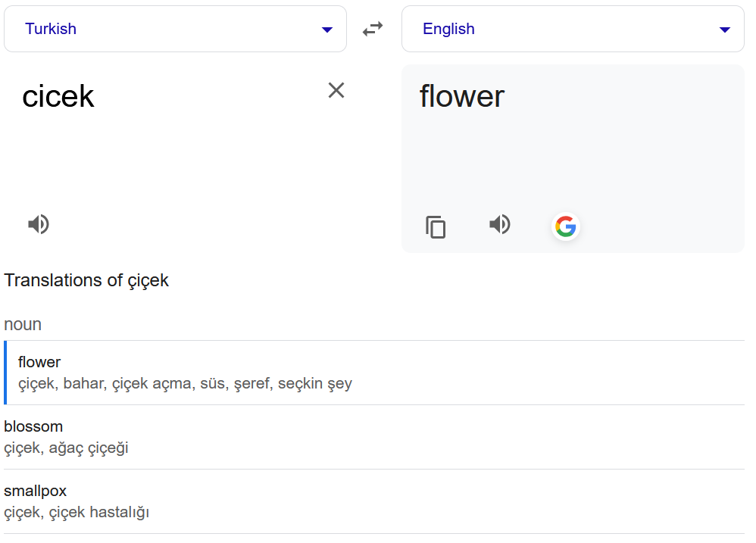Click the Turkish dropdown arrow
The width and height of the screenshot is (756, 543).
pyautogui.click(x=327, y=30)
